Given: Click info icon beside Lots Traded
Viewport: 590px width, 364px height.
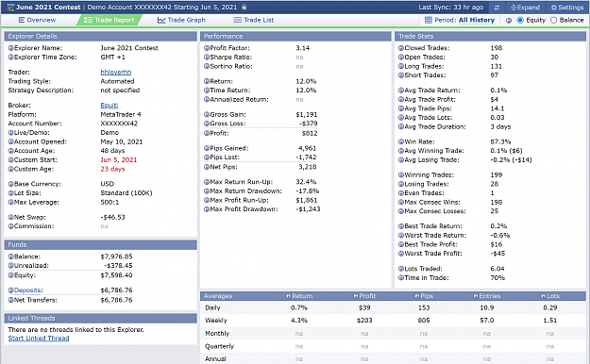Looking at the screenshot, I should click(401, 269).
